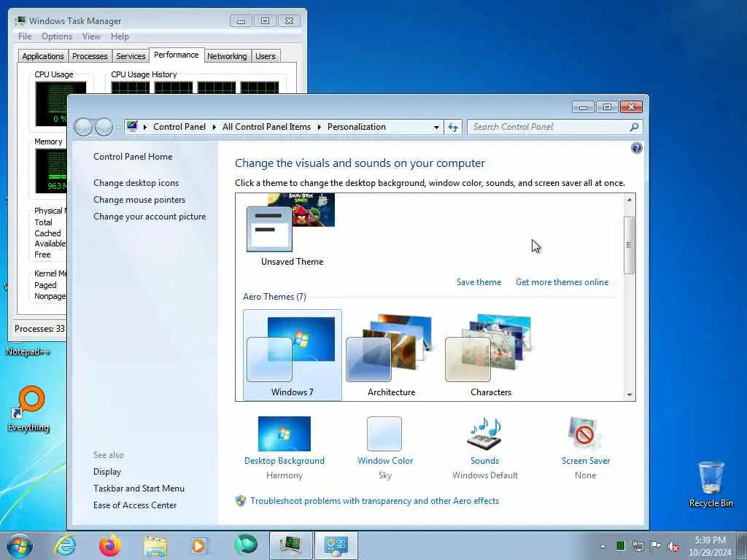
Task: Select the Everything desktop shortcut
Action: [28, 409]
